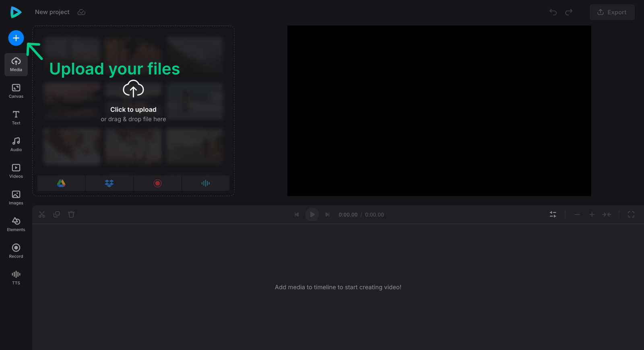Screen dimensions: 644x350
Task: Open voice/audio waveform option in upload panel
Action: pos(206,183)
